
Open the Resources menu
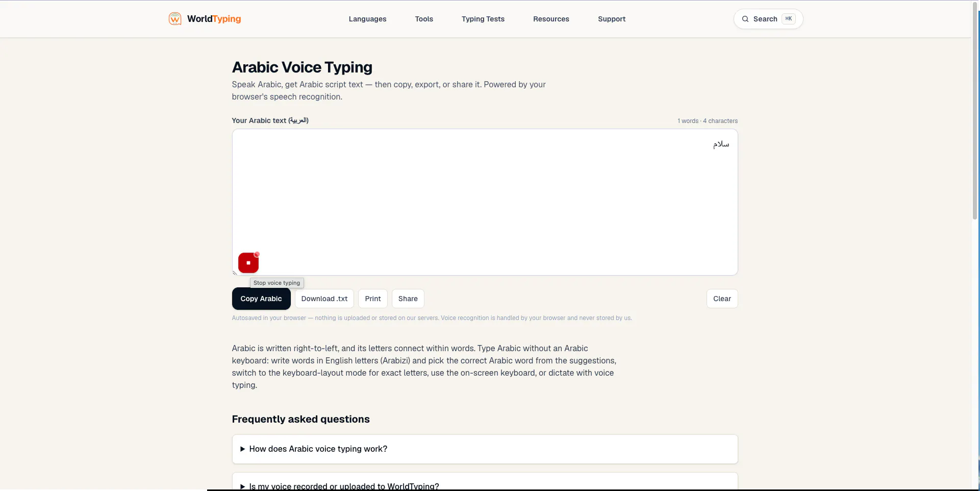coord(551,19)
